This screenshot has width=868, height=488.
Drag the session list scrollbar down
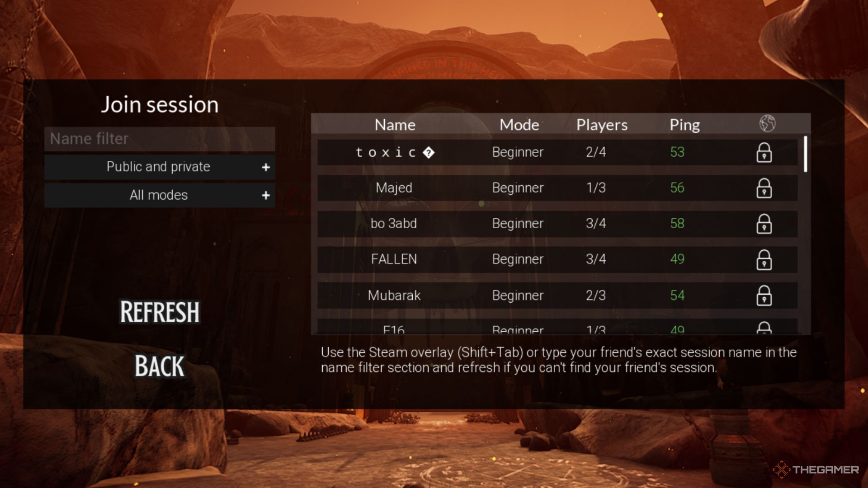(804, 155)
